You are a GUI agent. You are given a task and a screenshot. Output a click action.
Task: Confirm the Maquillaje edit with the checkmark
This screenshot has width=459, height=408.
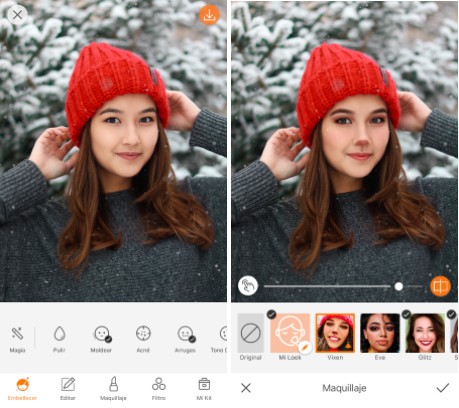click(x=443, y=388)
